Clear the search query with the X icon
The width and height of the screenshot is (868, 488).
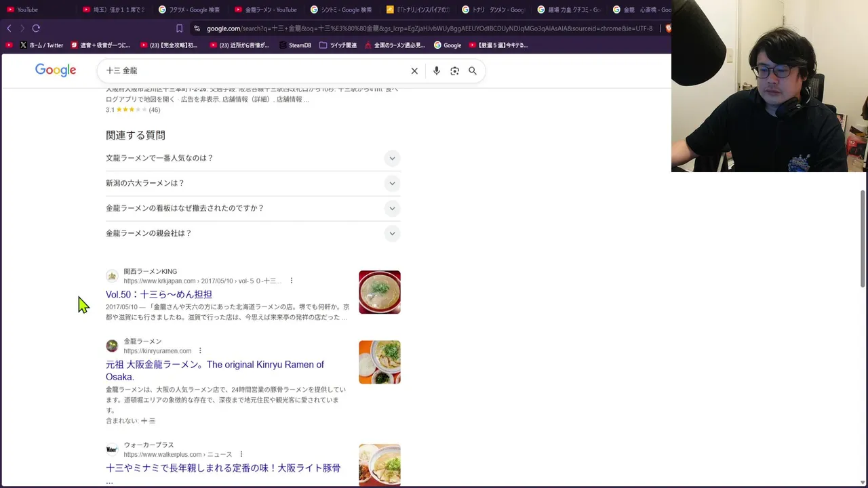coord(414,70)
